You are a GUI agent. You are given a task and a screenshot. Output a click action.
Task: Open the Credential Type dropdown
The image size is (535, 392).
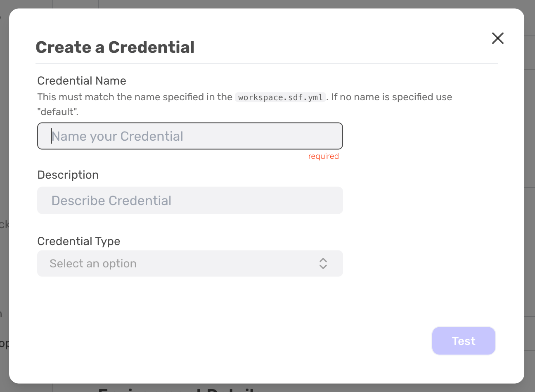[x=190, y=264]
